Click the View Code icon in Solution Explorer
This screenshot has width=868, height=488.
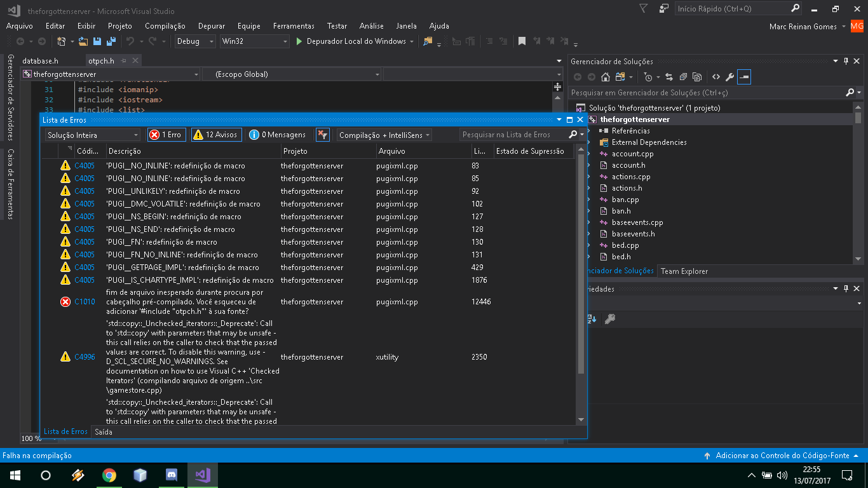[716, 77]
